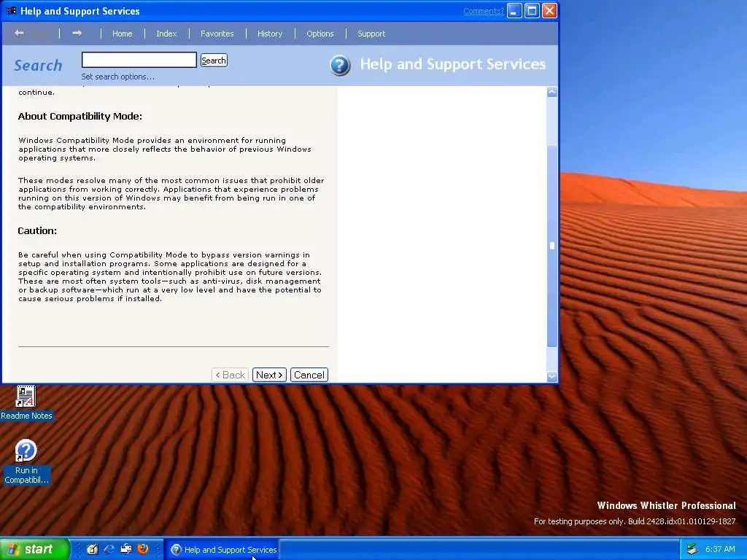The image size is (747, 560).
Task: Open Set search options link
Action: click(x=117, y=77)
